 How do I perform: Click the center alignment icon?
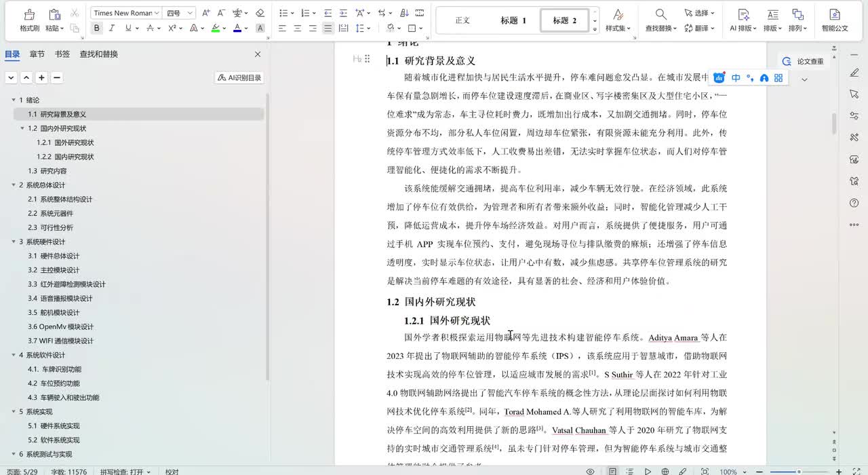tap(298, 28)
